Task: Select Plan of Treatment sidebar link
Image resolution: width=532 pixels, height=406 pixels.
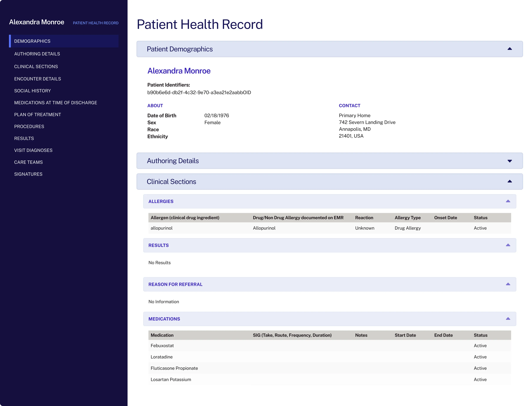Action: point(37,115)
